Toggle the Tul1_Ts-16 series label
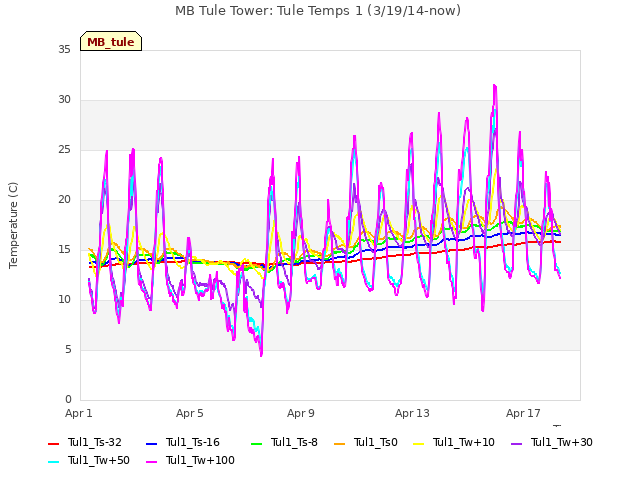Viewport: 640px width, 480px height. [x=193, y=442]
